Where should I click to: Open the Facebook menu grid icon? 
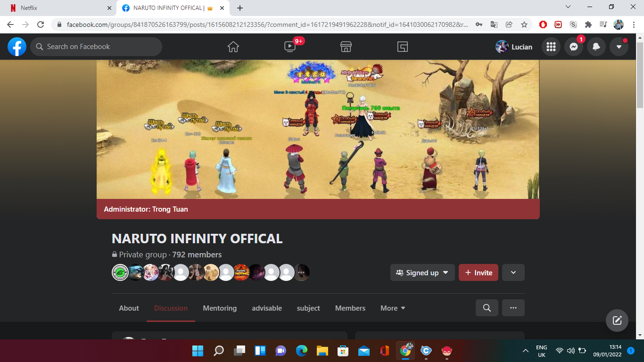tap(551, 47)
